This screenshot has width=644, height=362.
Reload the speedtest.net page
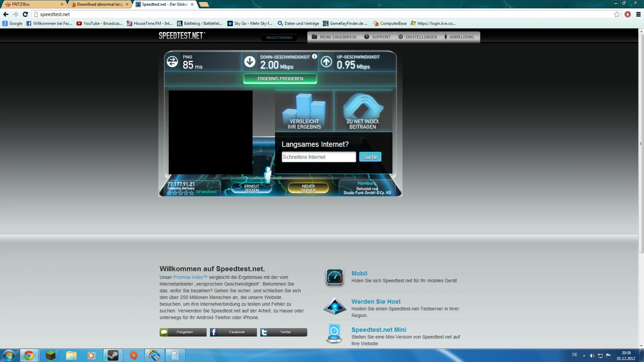(x=25, y=14)
